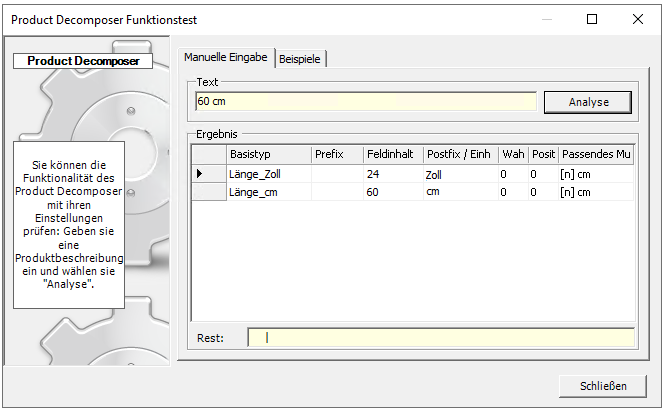Click the Prefix column header
The height and width of the screenshot is (412, 665).
[338, 154]
